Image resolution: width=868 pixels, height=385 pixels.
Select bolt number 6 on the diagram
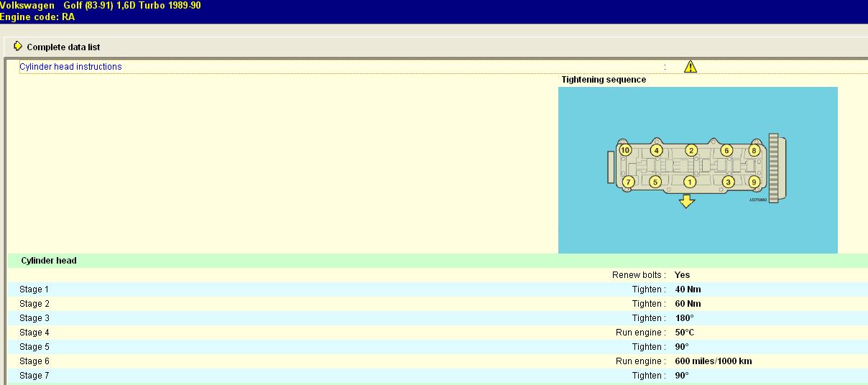pos(726,150)
